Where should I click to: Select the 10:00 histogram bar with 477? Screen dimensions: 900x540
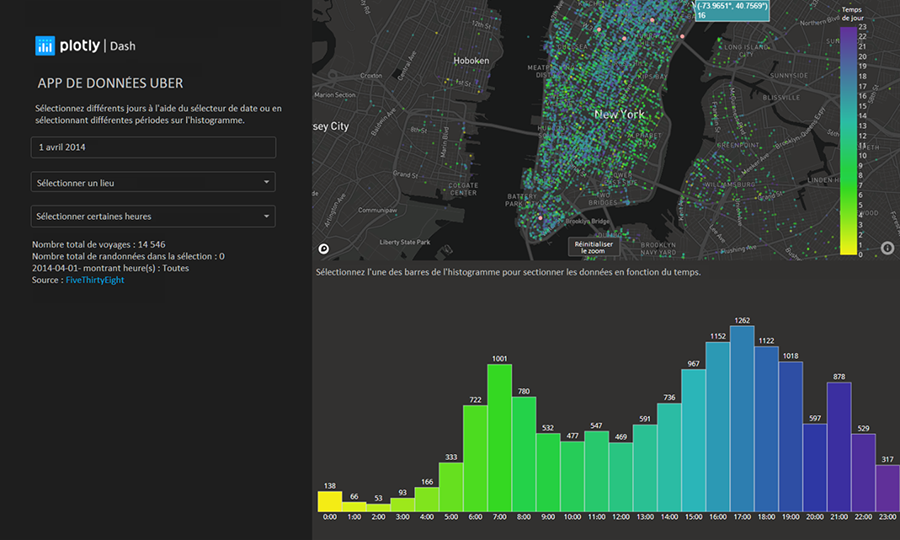(572, 476)
